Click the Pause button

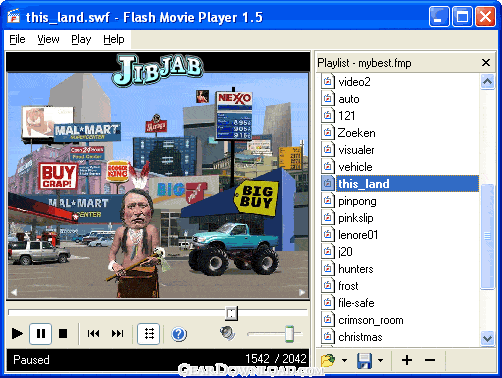pos(40,334)
